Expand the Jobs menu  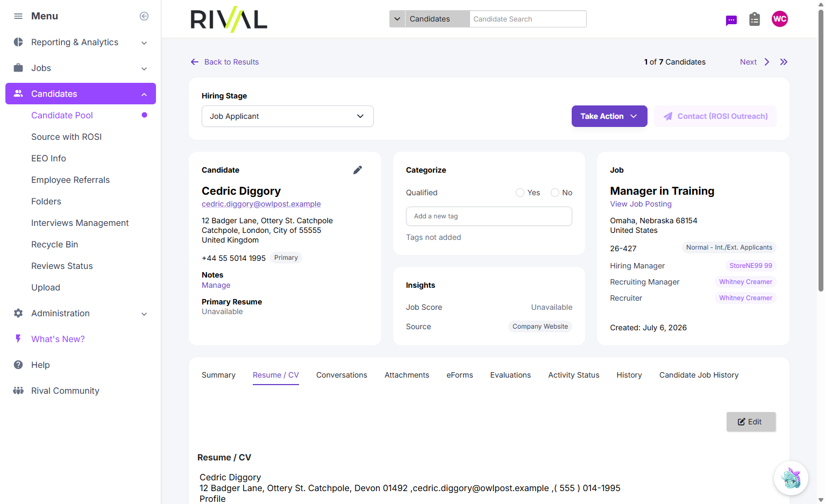pos(81,68)
